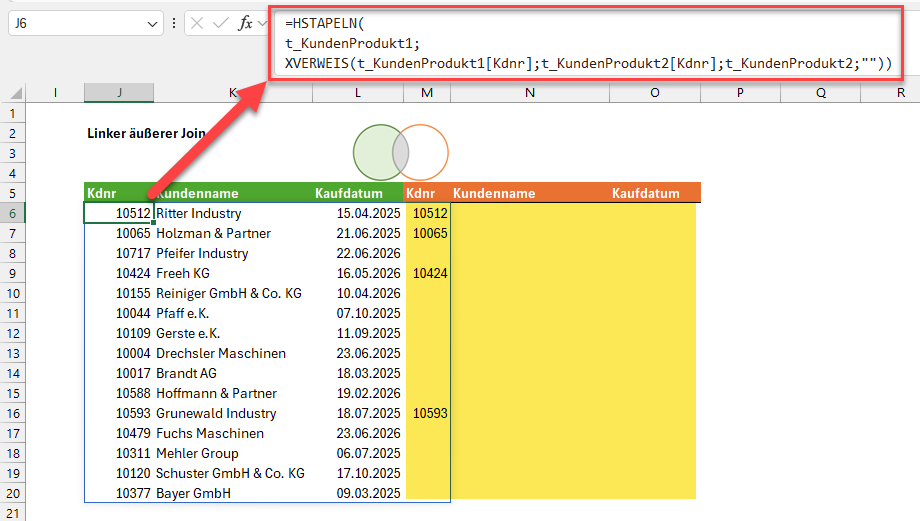The height and width of the screenshot is (521, 920).
Task: Select the date cell 22.06.2026
Action: pyautogui.click(x=358, y=253)
